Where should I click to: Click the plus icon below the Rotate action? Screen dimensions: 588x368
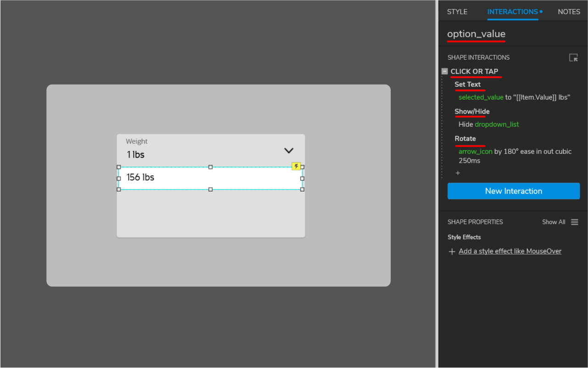(x=458, y=173)
